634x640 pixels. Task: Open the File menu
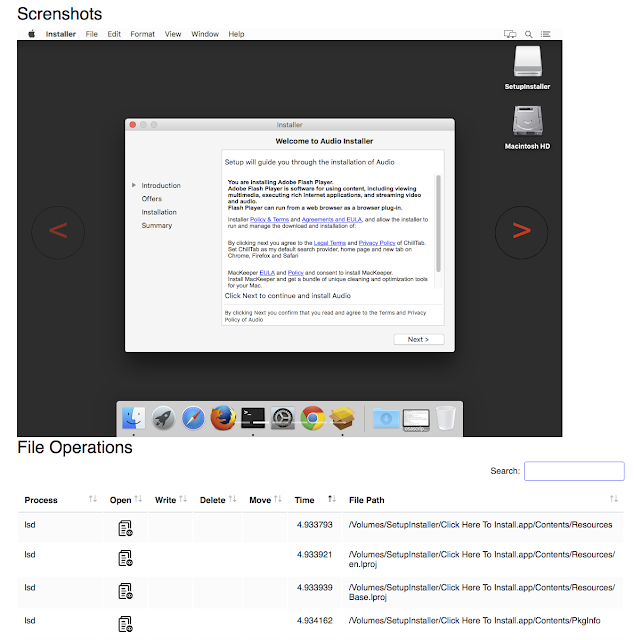pyautogui.click(x=91, y=34)
